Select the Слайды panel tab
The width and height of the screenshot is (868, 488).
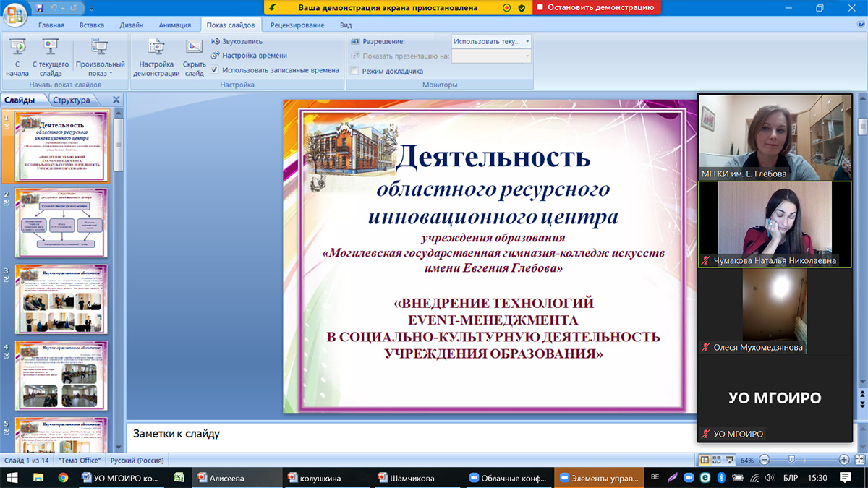pyautogui.click(x=20, y=100)
